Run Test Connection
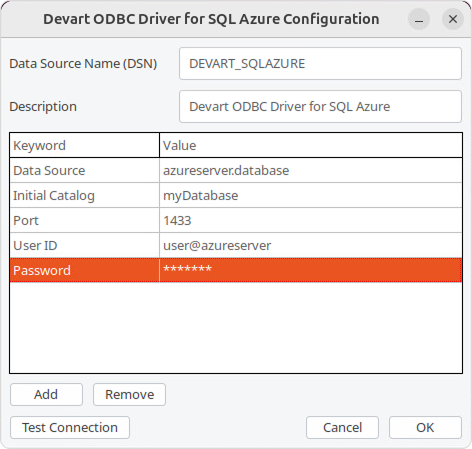This screenshot has height=449, width=472. [70, 427]
